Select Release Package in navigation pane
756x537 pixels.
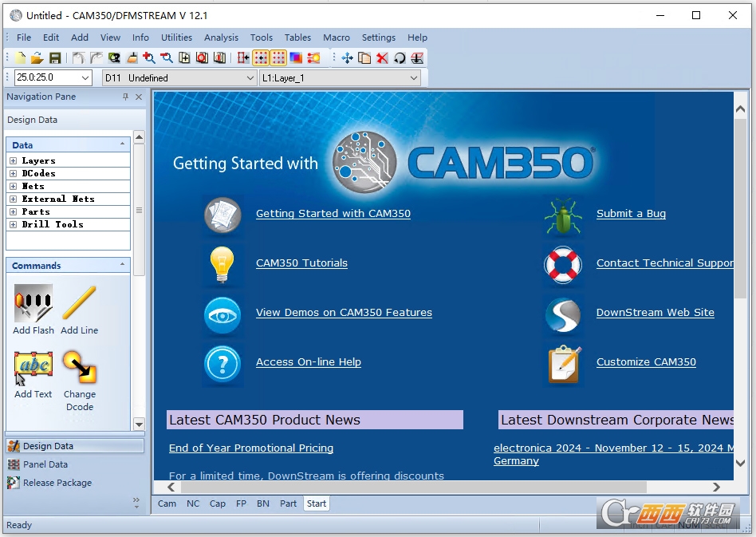coord(75,483)
